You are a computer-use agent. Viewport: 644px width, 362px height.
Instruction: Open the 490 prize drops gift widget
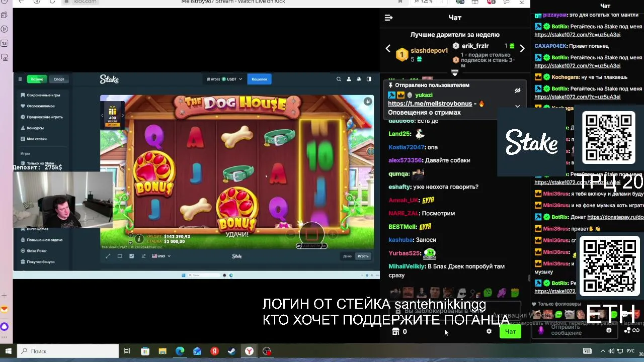click(x=113, y=114)
